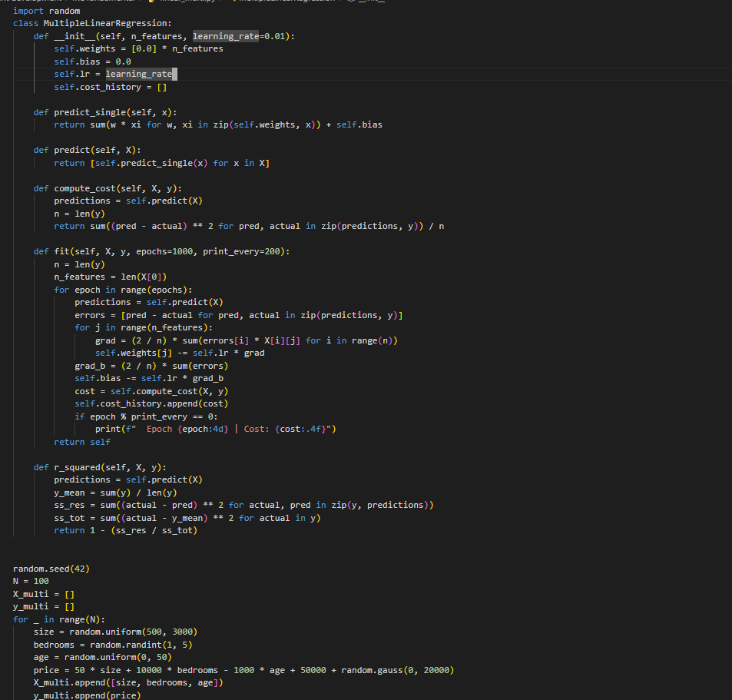Click the "def compute_cost(self, X, y):" line
Viewport: 732px width, 700px height.
pos(108,189)
